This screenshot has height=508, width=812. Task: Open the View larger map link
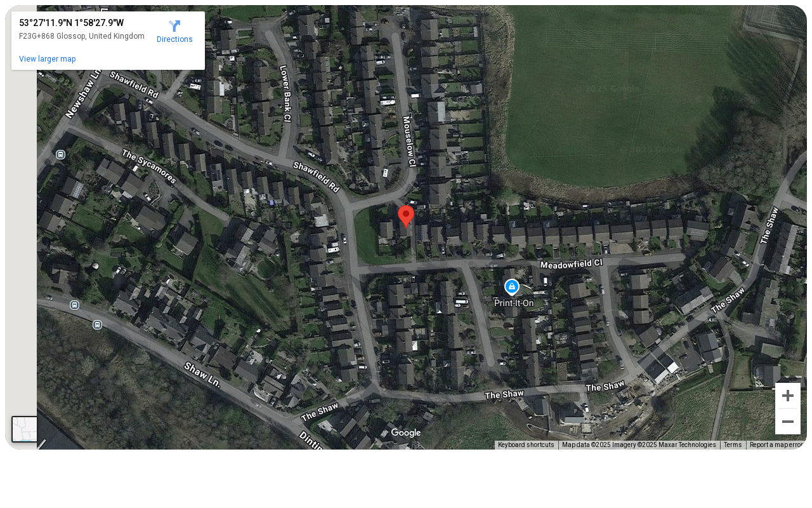pyautogui.click(x=48, y=59)
